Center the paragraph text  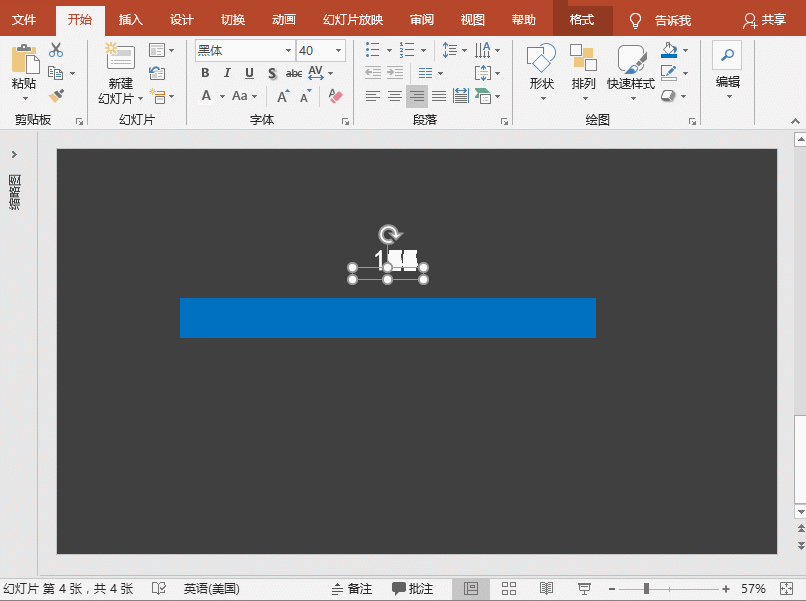tap(395, 96)
